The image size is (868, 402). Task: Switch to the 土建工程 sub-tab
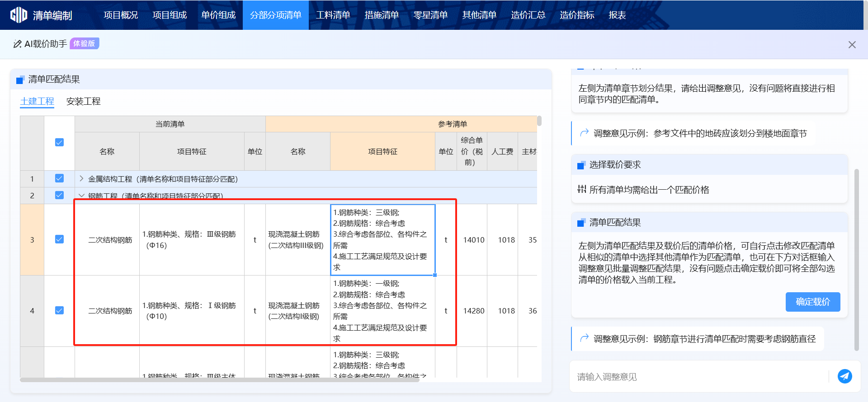click(37, 101)
